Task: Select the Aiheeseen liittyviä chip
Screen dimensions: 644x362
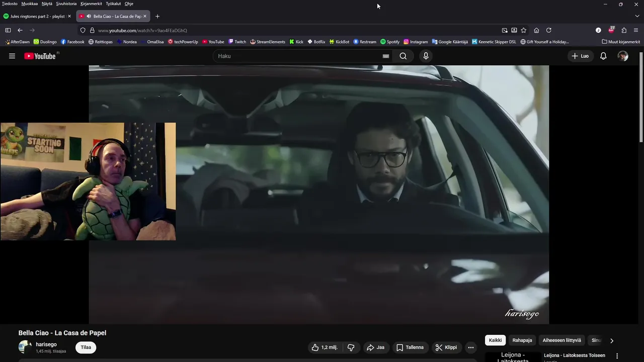Action: pyautogui.click(x=561, y=340)
